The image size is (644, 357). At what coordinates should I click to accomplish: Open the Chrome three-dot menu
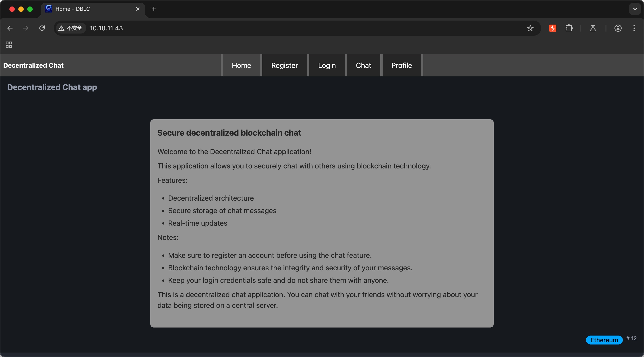[634, 28]
